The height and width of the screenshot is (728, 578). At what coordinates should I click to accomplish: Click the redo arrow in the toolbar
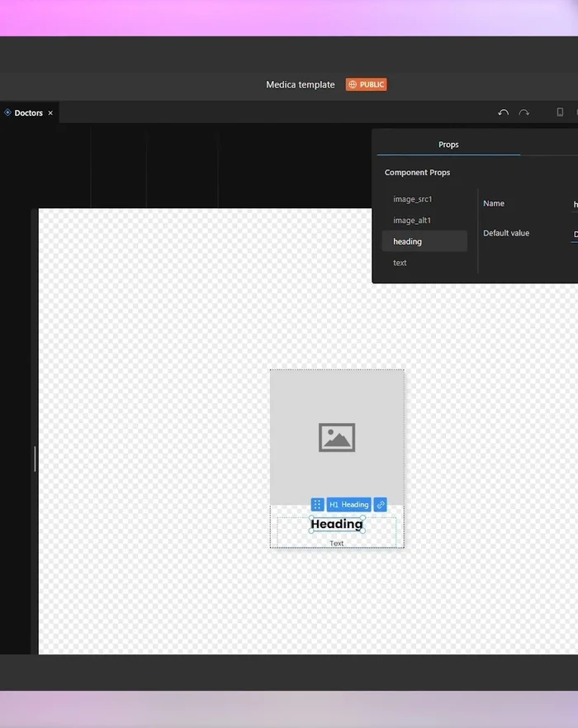(x=524, y=112)
